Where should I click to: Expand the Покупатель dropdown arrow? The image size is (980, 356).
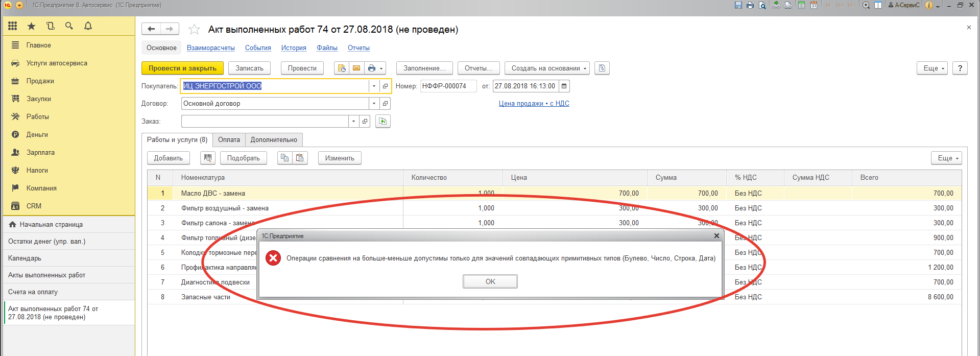click(x=374, y=86)
